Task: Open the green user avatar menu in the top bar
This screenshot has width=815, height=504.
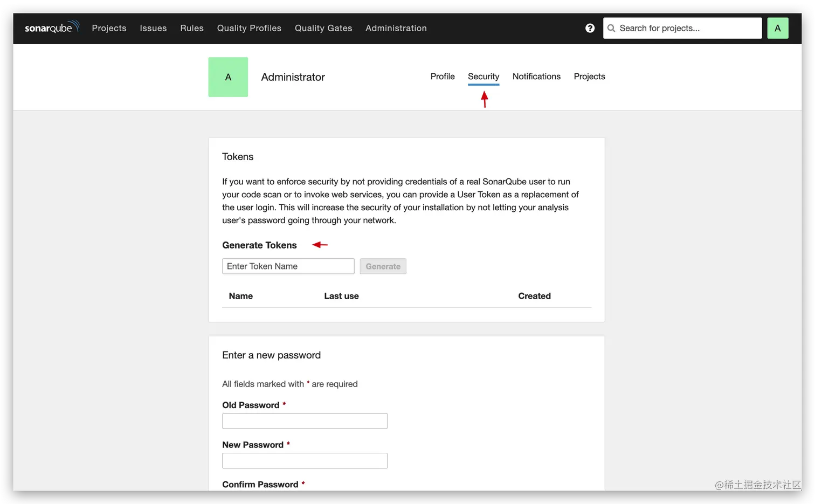Action: (777, 28)
